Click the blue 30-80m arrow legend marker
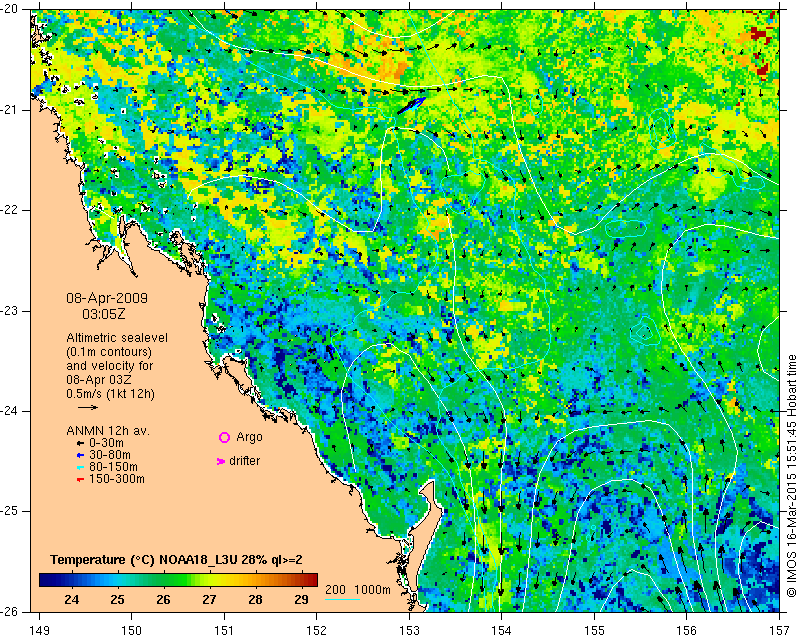The image size is (800, 640). pyautogui.click(x=80, y=455)
